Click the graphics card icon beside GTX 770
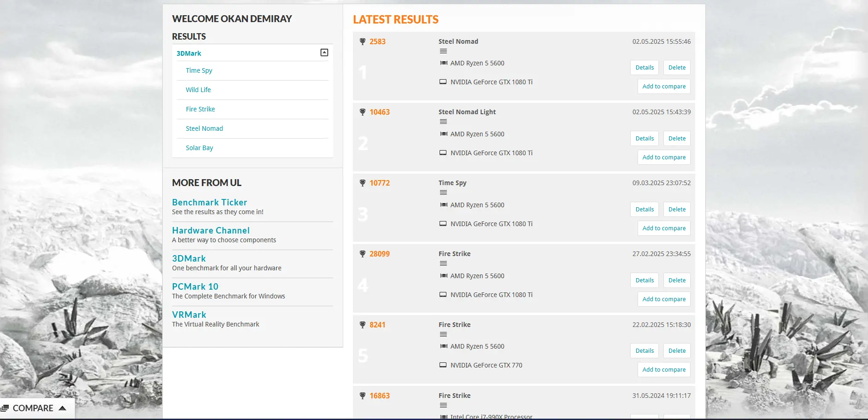Screen dimensions: 868x420 443,365
